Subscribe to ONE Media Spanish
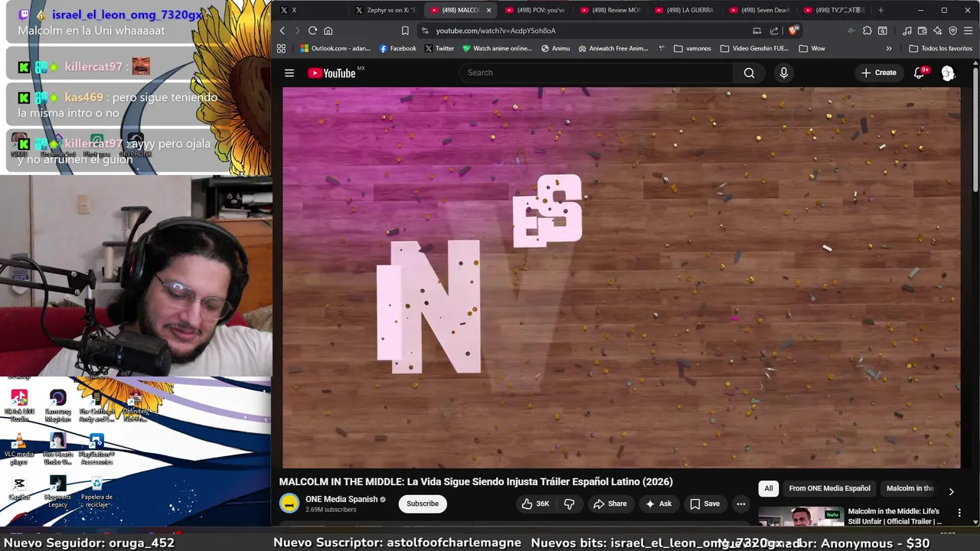The width and height of the screenshot is (980, 551). (x=423, y=504)
